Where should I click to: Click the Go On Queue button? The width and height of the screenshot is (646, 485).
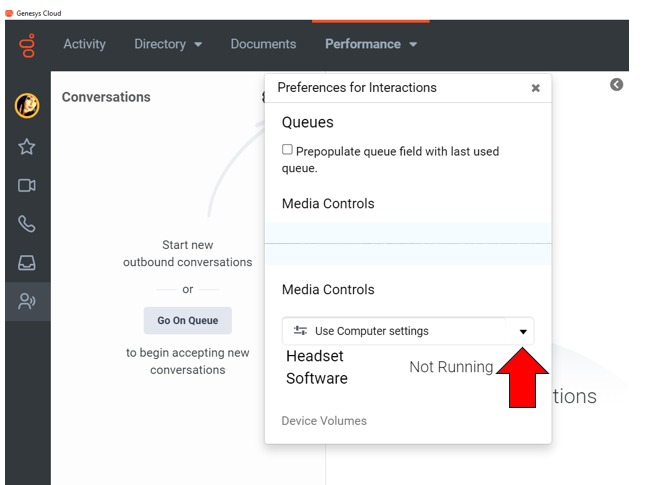click(x=187, y=320)
